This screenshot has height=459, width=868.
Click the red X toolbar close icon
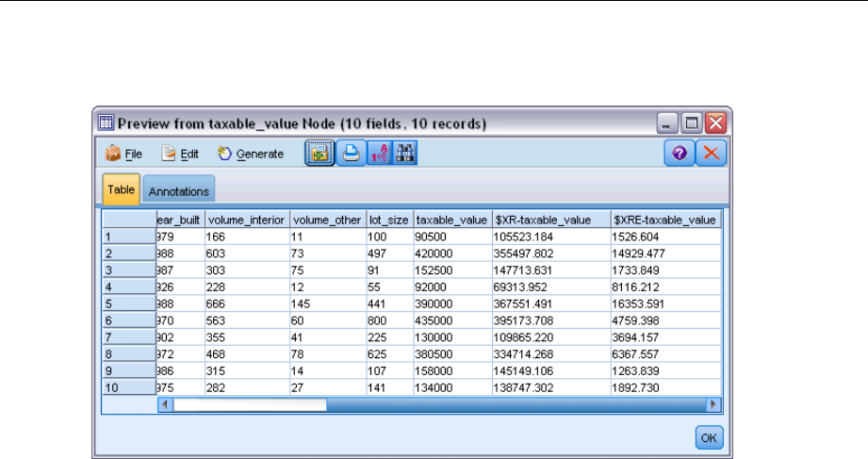click(711, 154)
